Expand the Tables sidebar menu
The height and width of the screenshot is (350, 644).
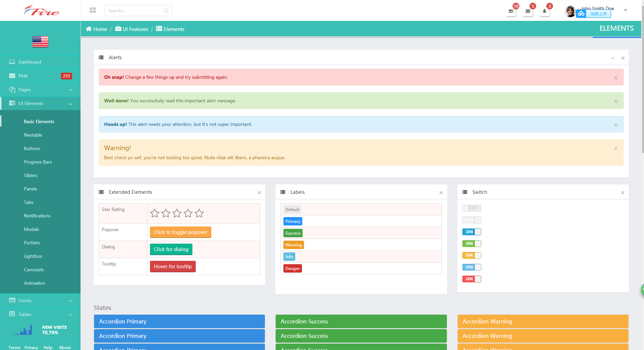coord(40,314)
